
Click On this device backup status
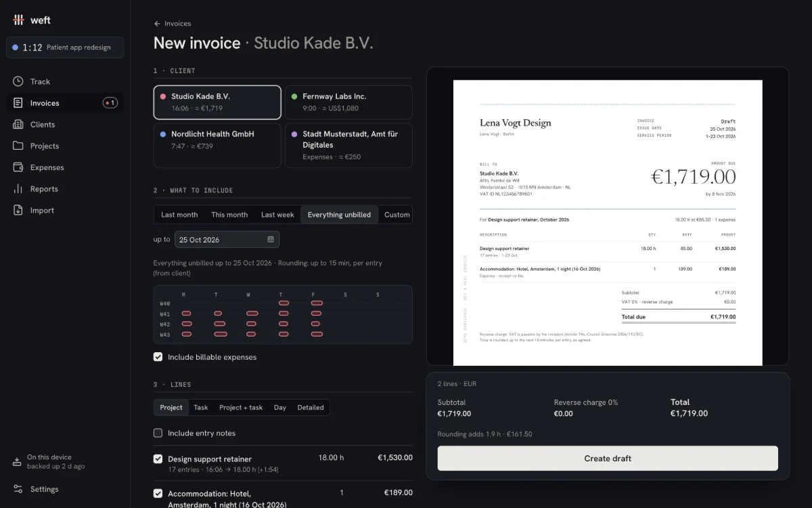[x=55, y=462]
